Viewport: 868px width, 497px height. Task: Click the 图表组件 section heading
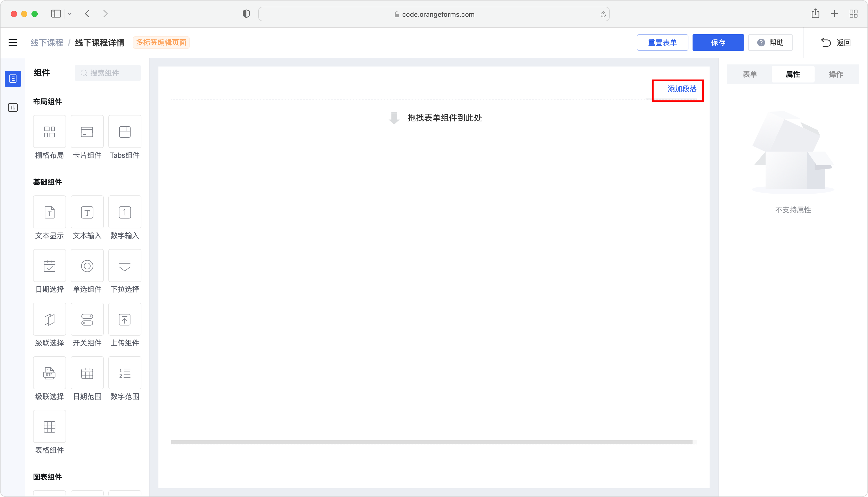47,477
